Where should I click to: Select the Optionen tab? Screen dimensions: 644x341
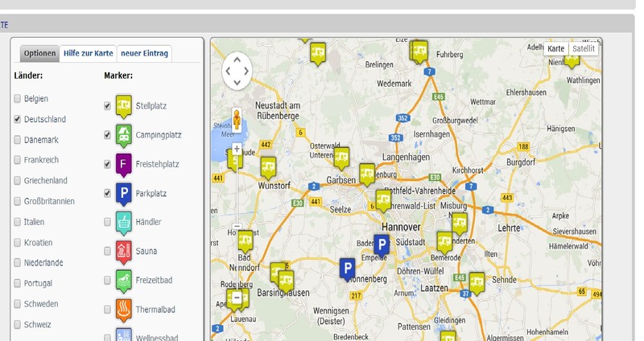39,54
